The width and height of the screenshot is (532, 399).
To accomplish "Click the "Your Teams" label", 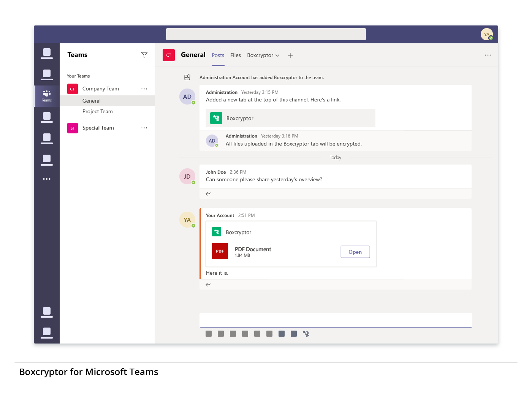I will (x=78, y=76).
